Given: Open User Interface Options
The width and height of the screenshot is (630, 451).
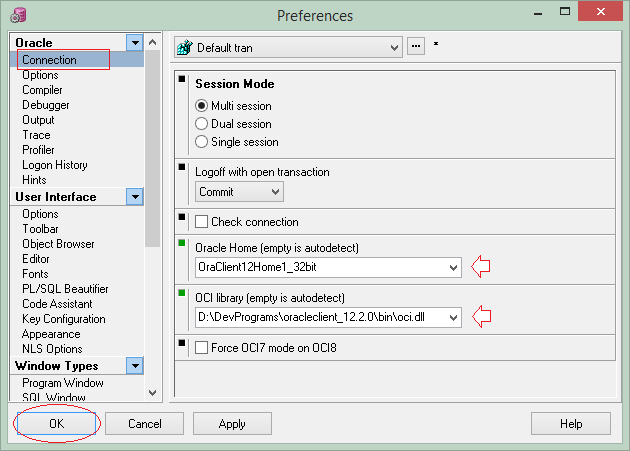Looking at the screenshot, I should (x=40, y=214).
